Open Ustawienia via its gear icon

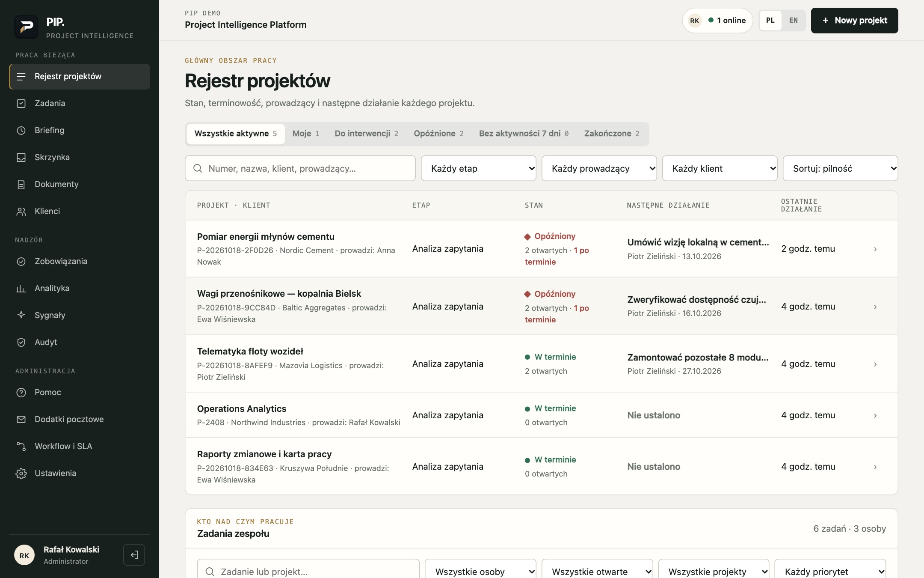coord(21,474)
